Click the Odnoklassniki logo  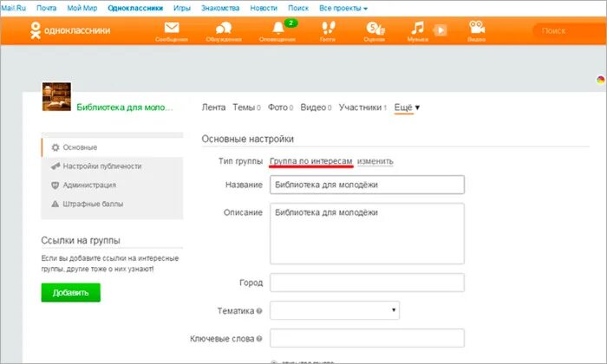tap(70, 30)
